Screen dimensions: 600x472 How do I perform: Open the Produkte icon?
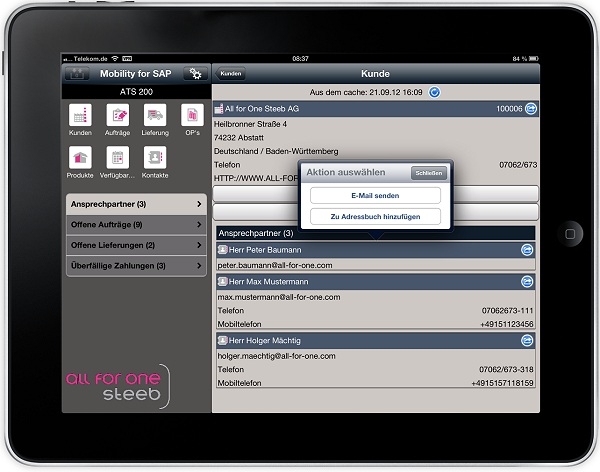click(80, 158)
